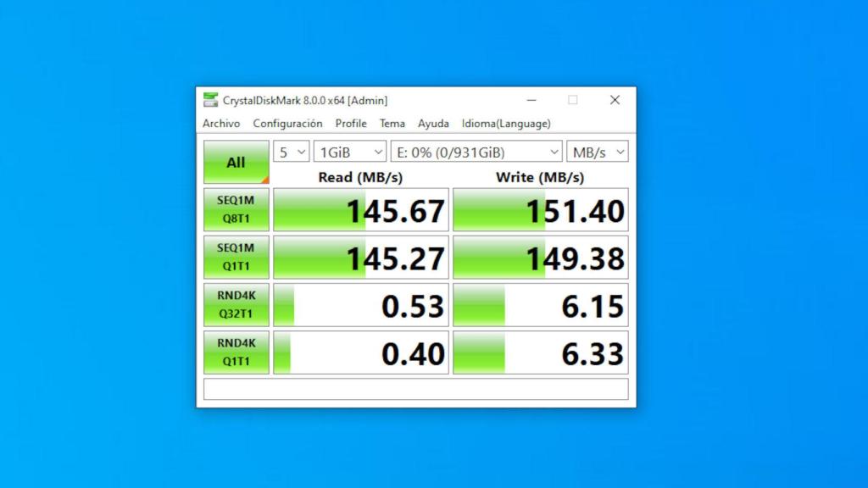Minimize the CrystalDiskMark window
Image resolution: width=868 pixels, height=488 pixels.
pyautogui.click(x=531, y=100)
